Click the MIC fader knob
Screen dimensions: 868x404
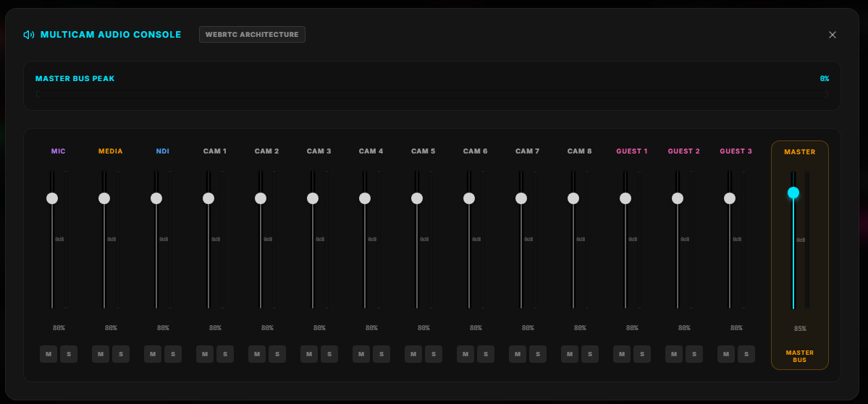pos(52,198)
